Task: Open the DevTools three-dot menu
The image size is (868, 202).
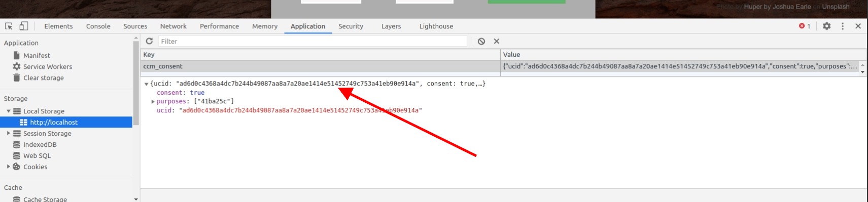Action: (843, 26)
